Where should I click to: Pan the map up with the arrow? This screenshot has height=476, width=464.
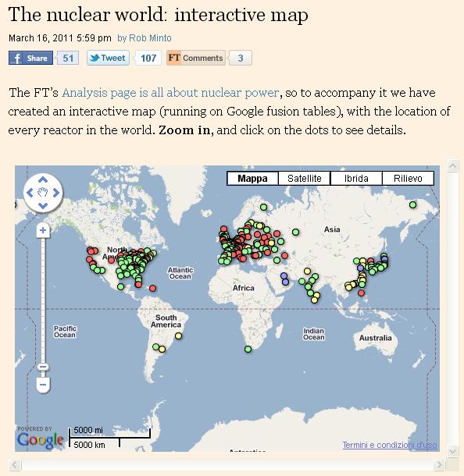(43, 179)
